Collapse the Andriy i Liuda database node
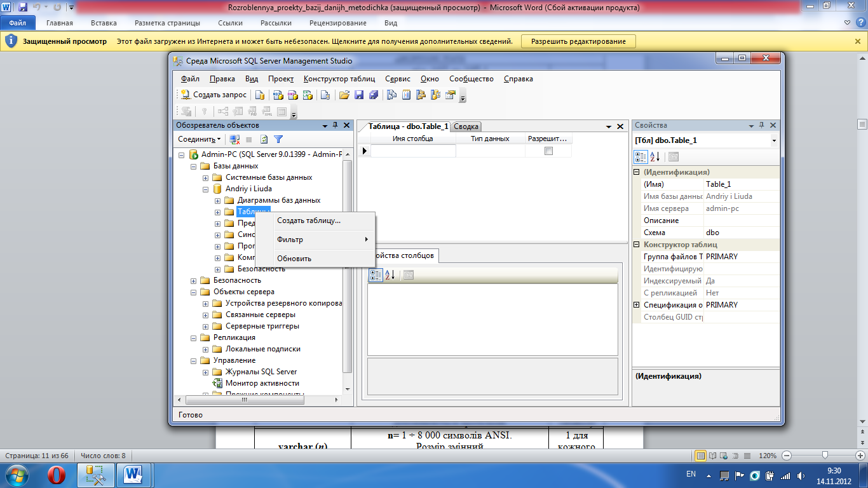The width and height of the screenshot is (868, 488). click(x=206, y=189)
